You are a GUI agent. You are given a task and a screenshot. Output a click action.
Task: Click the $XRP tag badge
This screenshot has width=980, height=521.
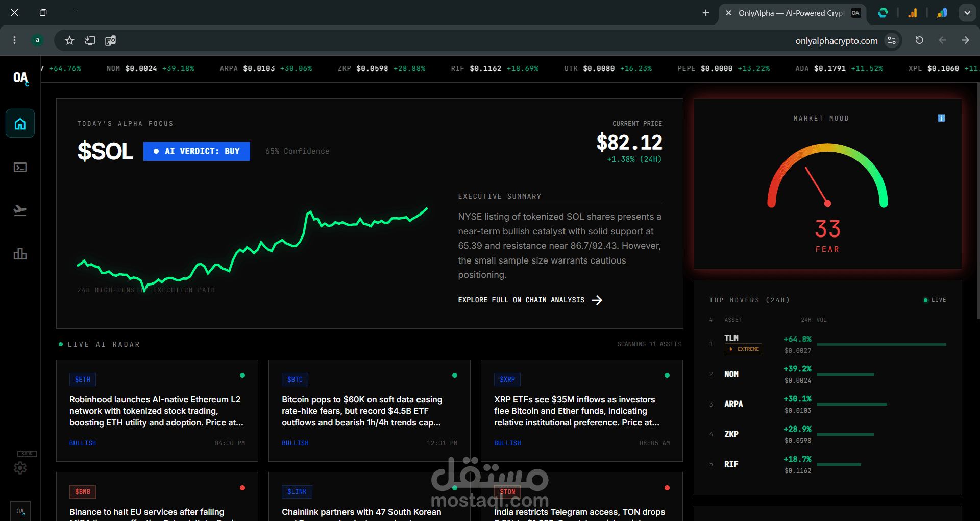coord(507,380)
